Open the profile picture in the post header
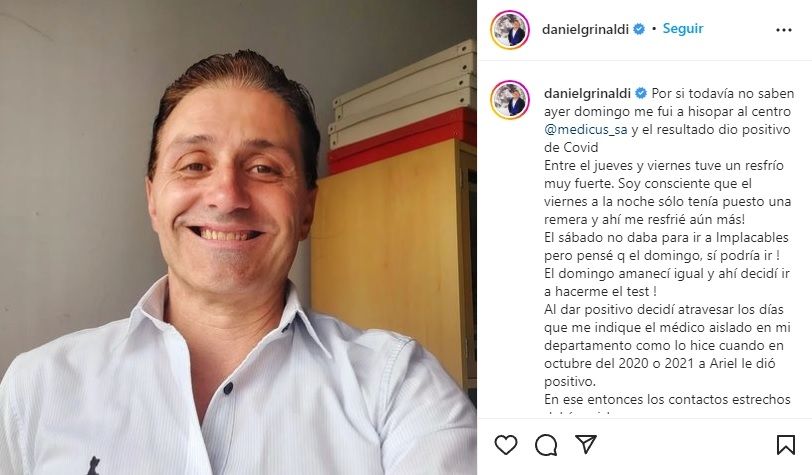The height and width of the screenshot is (475, 812). point(510,30)
